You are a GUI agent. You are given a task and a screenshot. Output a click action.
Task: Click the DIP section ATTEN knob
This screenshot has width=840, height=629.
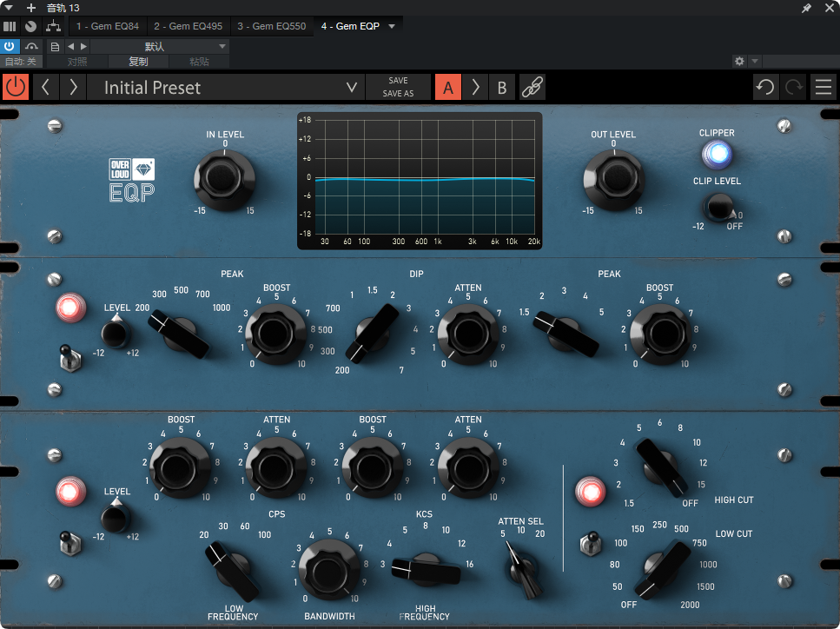coord(467,334)
